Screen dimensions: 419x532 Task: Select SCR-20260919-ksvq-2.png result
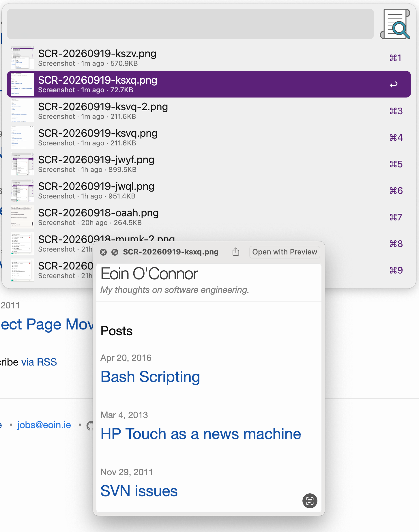209,111
